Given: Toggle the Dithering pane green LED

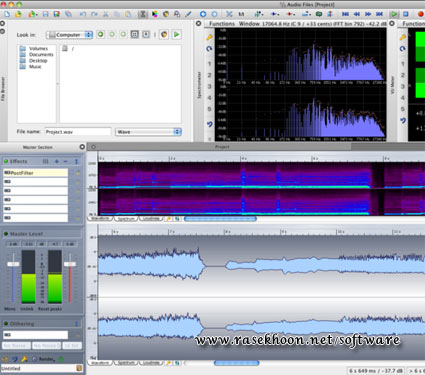Looking at the screenshot, I should (x=6, y=323).
